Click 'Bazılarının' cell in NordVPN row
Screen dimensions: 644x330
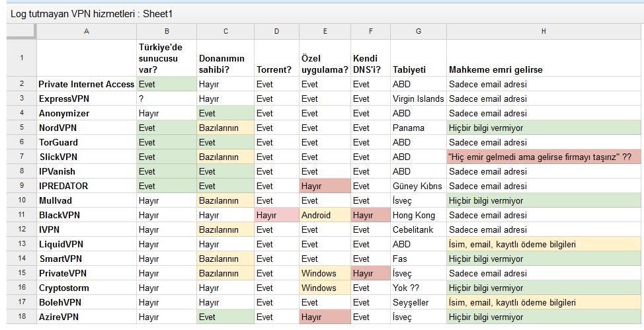coord(225,128)
